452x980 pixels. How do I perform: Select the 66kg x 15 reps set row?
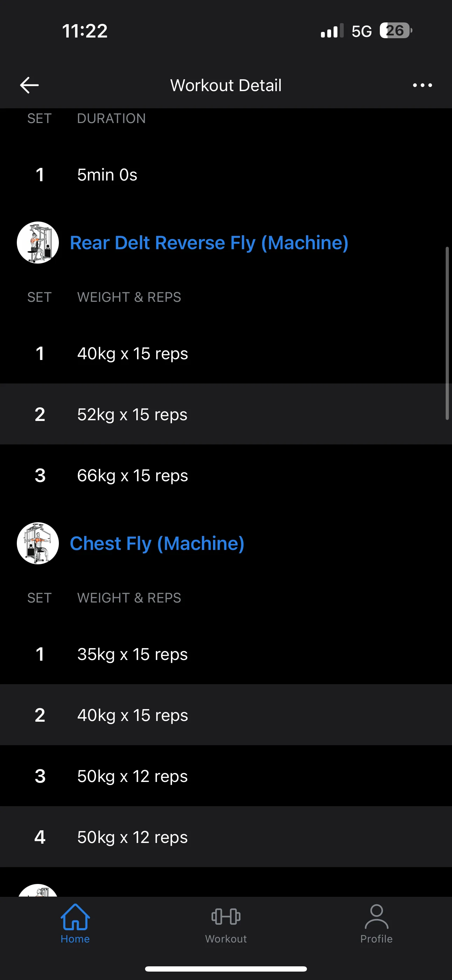click(x=226, y=475)
